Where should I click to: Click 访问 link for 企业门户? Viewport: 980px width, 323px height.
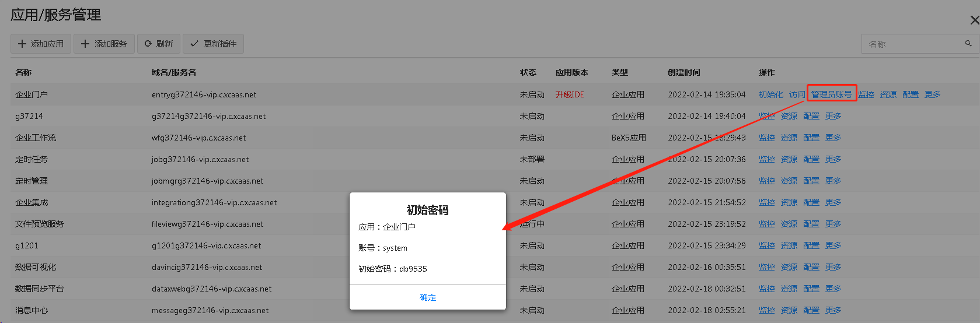pos(797,94)
